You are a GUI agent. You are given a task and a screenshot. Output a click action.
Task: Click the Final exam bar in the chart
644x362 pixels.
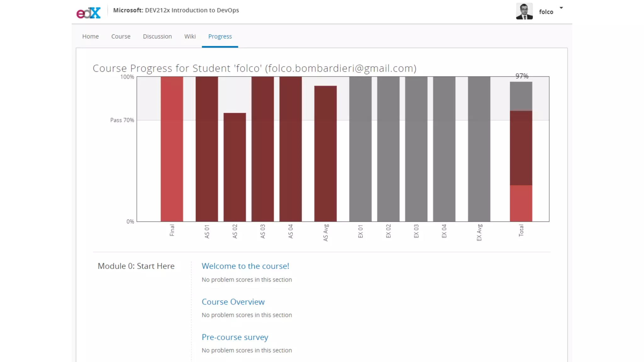pyautogui.click(x=172, y=149)
